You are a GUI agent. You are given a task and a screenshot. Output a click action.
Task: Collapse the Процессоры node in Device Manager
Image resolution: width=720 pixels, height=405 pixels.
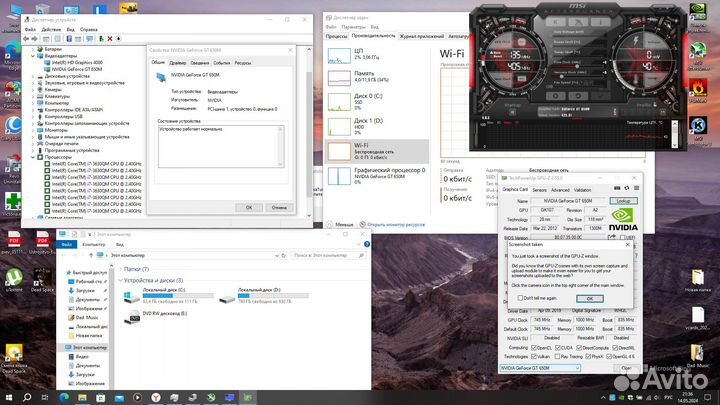click(33, 157)
